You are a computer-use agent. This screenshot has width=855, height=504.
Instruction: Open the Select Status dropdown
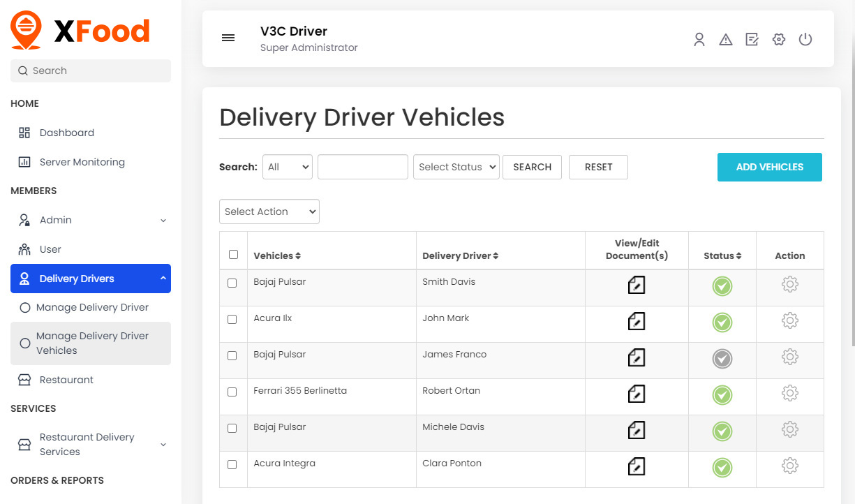pos(456,167)
